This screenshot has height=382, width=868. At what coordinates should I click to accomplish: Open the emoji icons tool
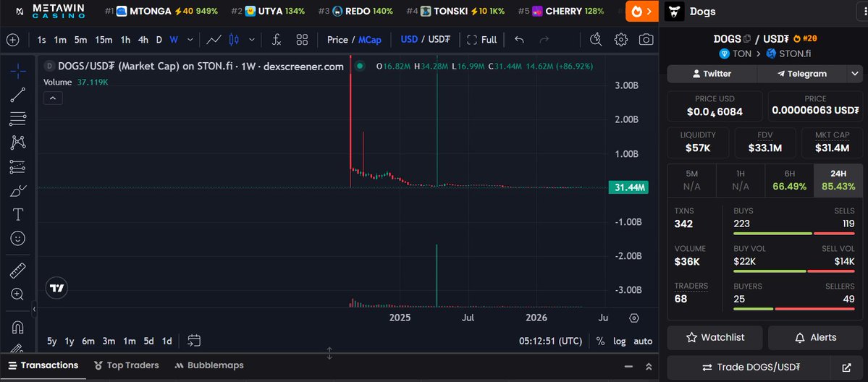[17, 239]
